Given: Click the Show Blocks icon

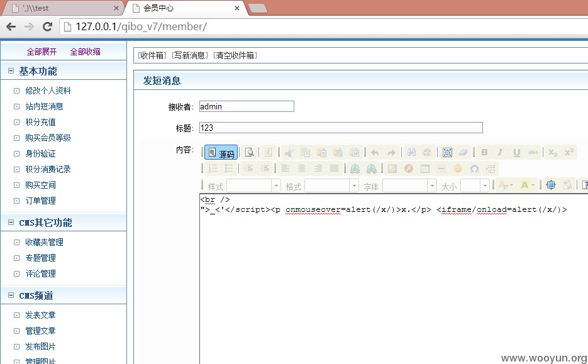Looking at the screenshot, I should point(567,185).
